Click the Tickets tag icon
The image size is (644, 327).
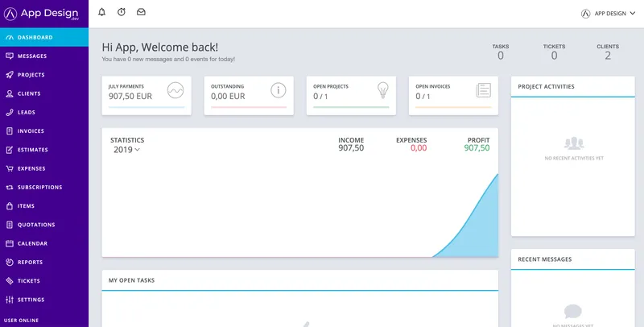tap(10, 281)
